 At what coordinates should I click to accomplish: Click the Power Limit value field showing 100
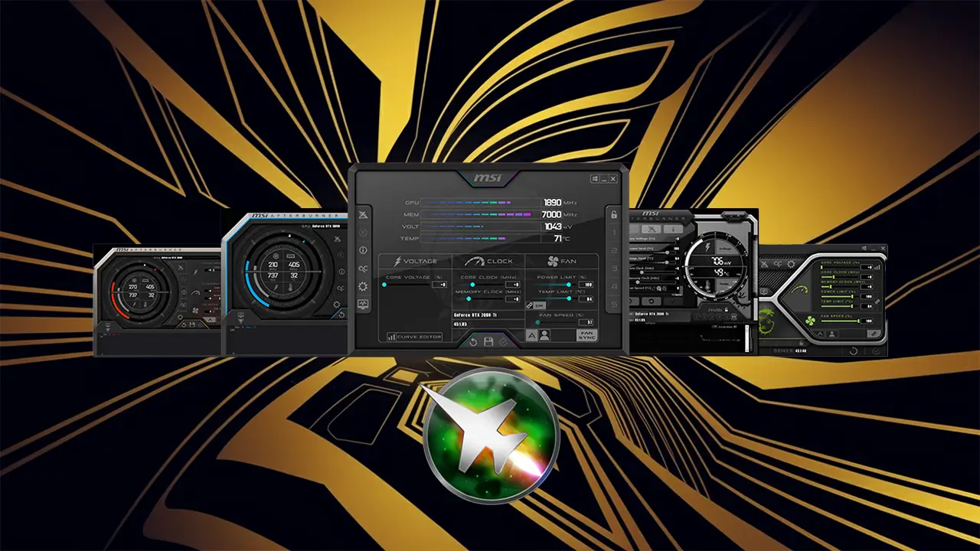(586, 285)
